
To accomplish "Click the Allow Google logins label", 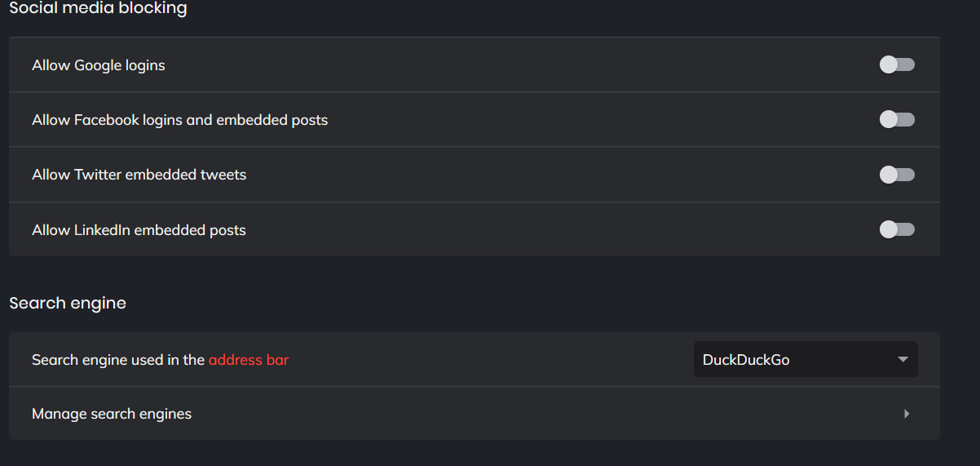I will (99, 65).
